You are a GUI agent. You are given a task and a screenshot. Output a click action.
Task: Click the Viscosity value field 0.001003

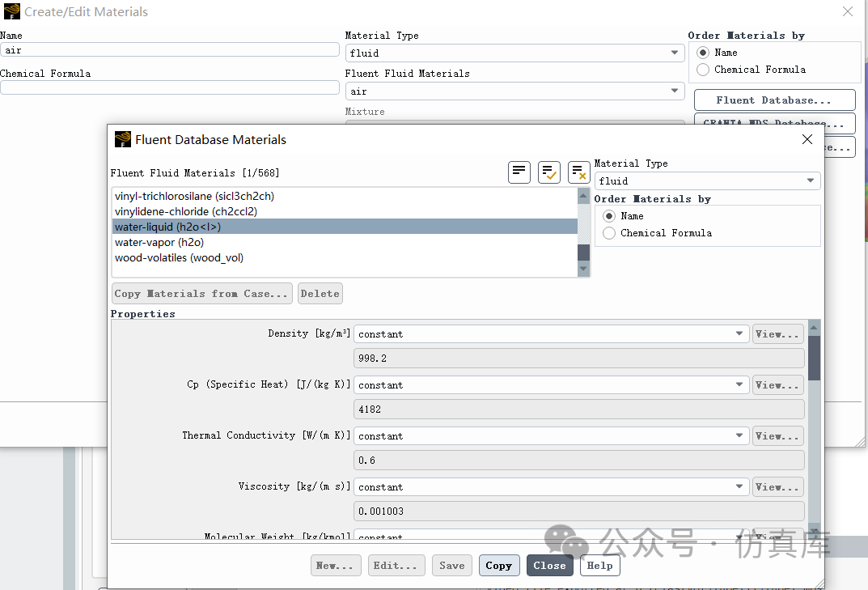[579, 511]
